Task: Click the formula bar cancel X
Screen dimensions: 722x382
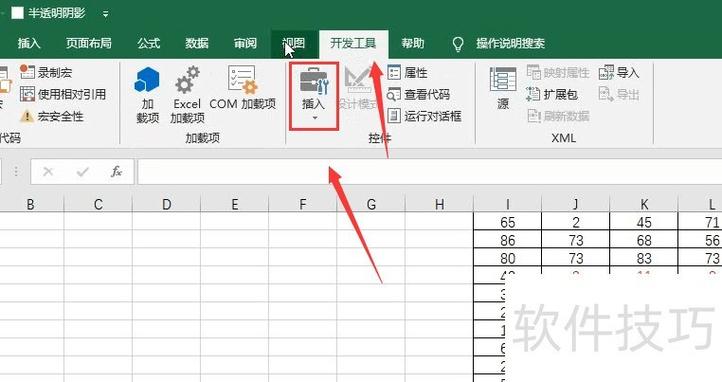Action: 48,172
